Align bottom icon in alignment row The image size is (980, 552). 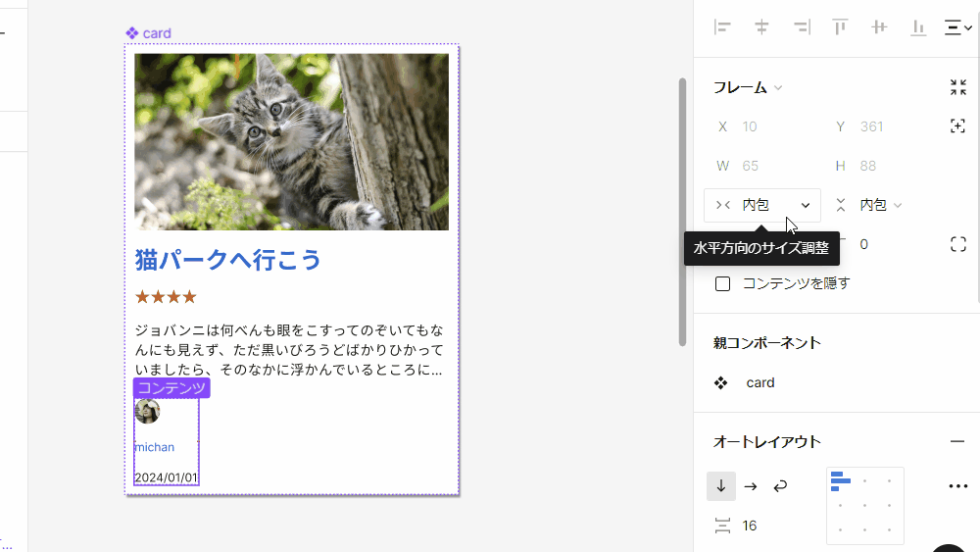918,26
